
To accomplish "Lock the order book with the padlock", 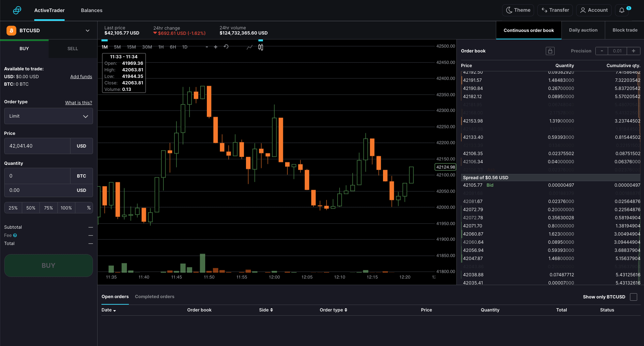I will pyautogui.click(x=550, y=51).
